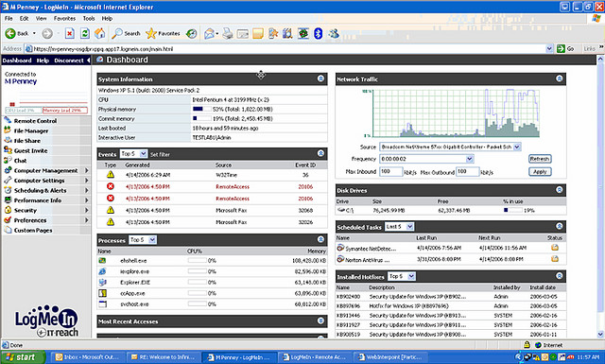
Task: Click the Windows start button
Action: (x=23, y=357)
